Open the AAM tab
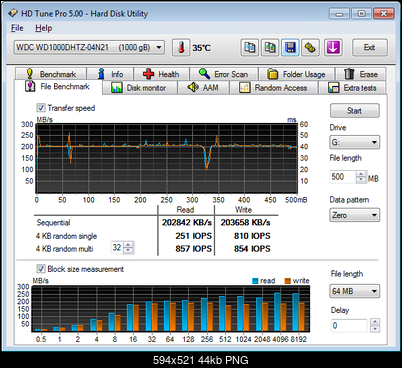Screen dimensions: 402x368 pyautogui.click(x=203, y=88)
